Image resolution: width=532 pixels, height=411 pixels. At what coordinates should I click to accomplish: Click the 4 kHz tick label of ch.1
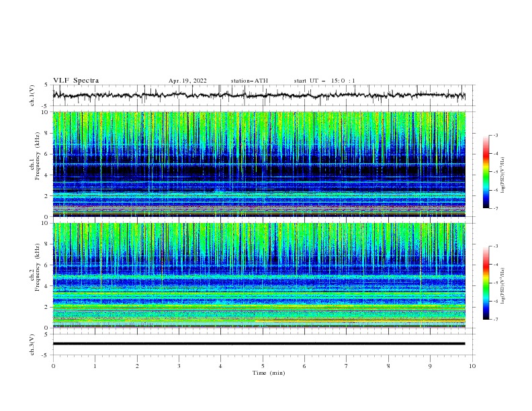point(47,175)
